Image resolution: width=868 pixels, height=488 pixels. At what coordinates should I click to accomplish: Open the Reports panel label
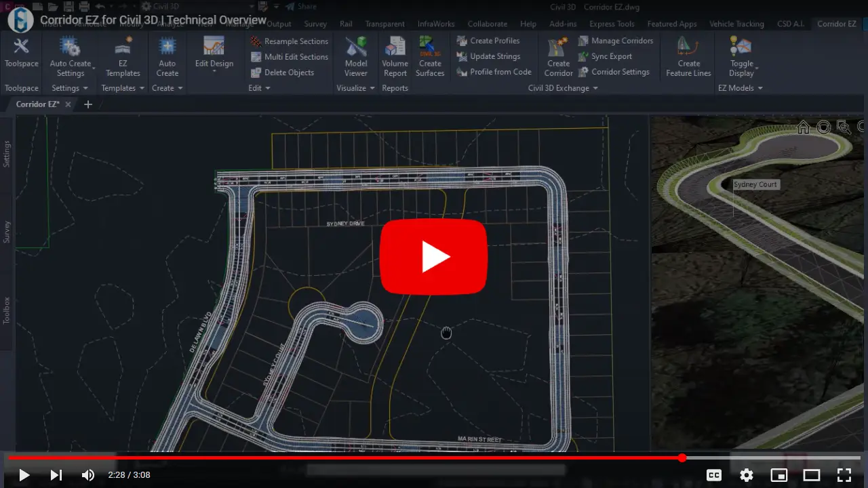tap(395, 88)
